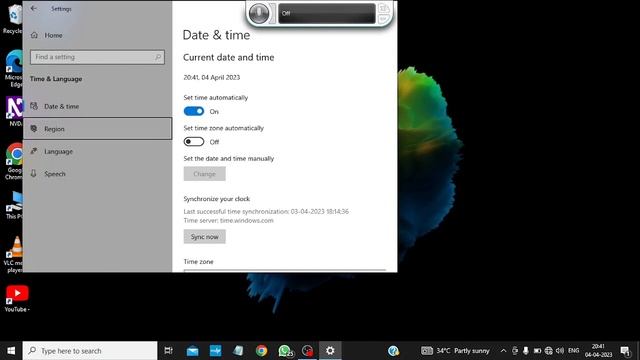The image size is (640, 360).
Task: Open the Windows Start menu
Action: (11, 351)
